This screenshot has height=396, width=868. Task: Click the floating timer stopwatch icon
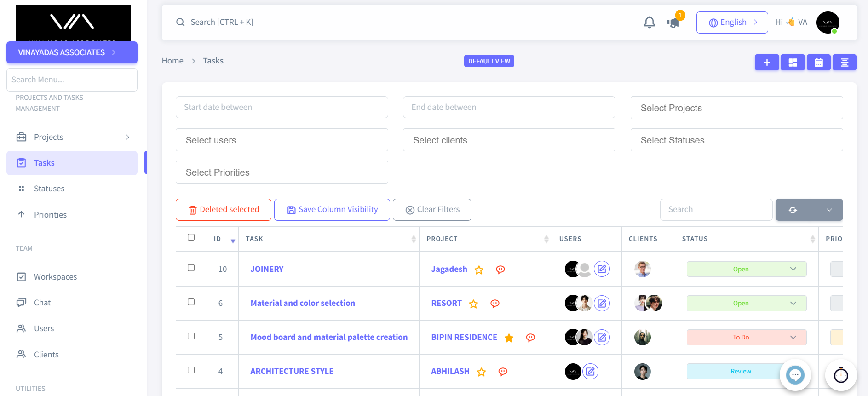pyautogui.click(x=840, y=375)
